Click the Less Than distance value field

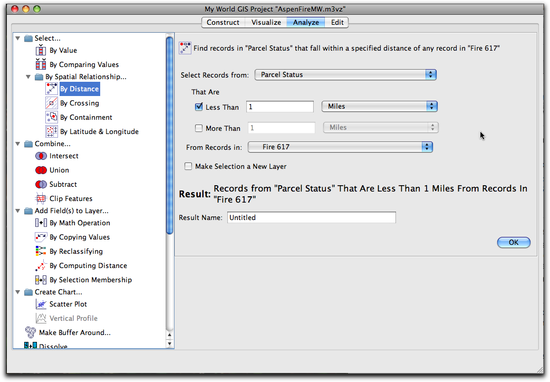(x=280, y=107)
